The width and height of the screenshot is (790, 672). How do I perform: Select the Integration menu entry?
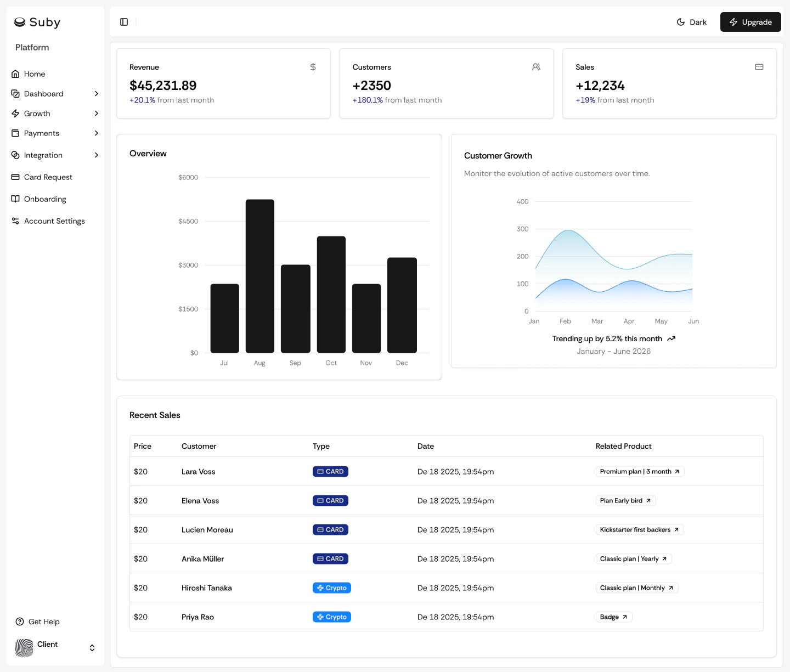[x=43, y=155]
